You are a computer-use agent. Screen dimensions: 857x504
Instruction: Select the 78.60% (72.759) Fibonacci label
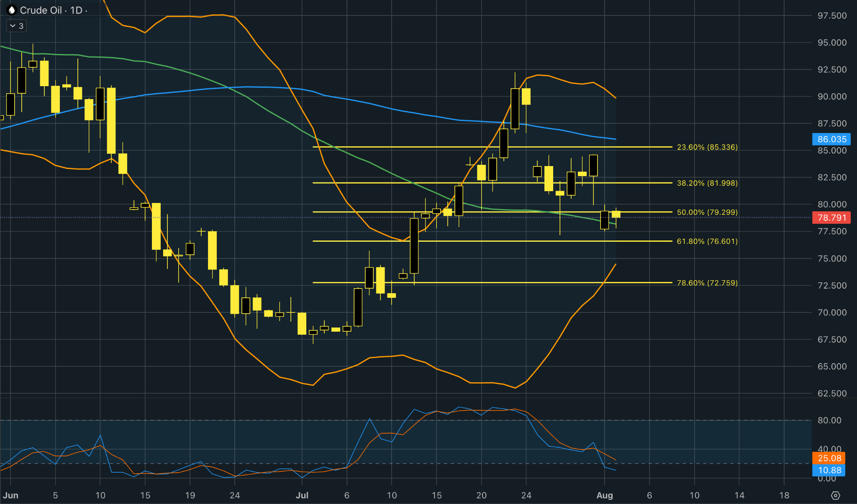(707, 283)
